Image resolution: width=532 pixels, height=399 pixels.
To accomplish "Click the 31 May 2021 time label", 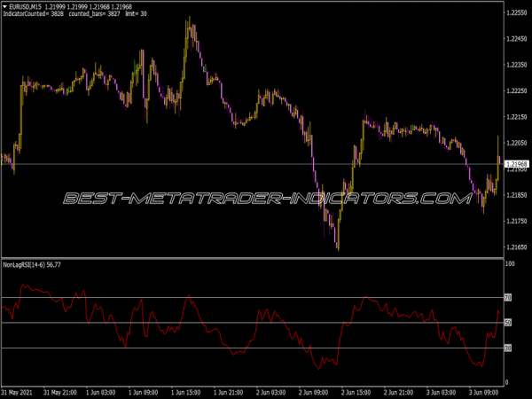I will click(x=17, y=393).
